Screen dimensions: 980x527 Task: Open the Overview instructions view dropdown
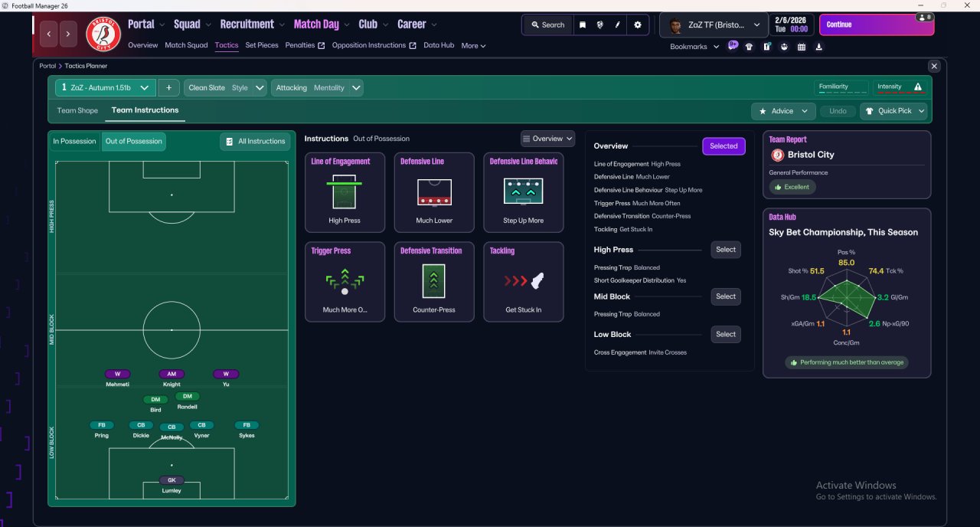[547, 139]
